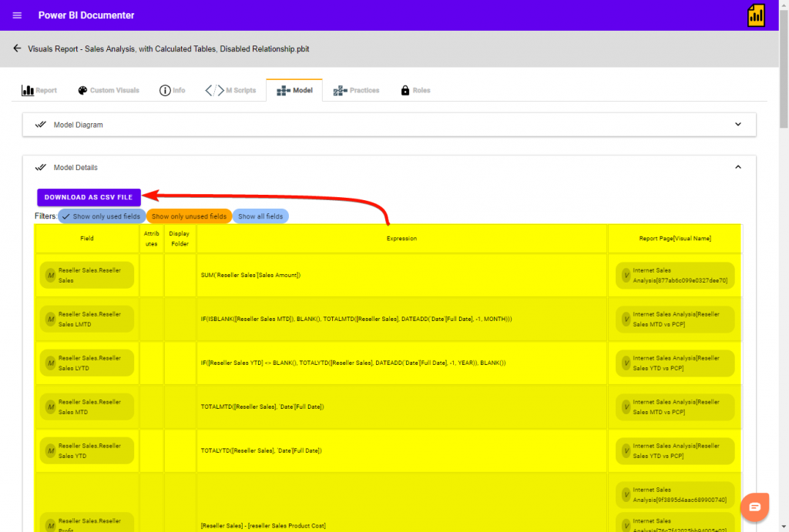Click the double-check icon beside Model Details
The height and width of the screenshot is (532, 789).
tap(41, 167)
